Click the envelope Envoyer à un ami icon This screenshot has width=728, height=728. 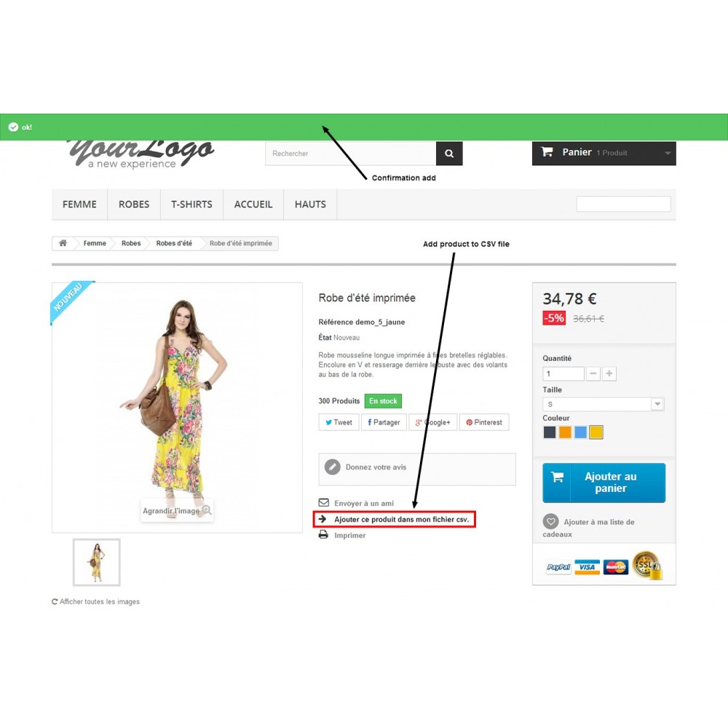click(x=324, y=503)
